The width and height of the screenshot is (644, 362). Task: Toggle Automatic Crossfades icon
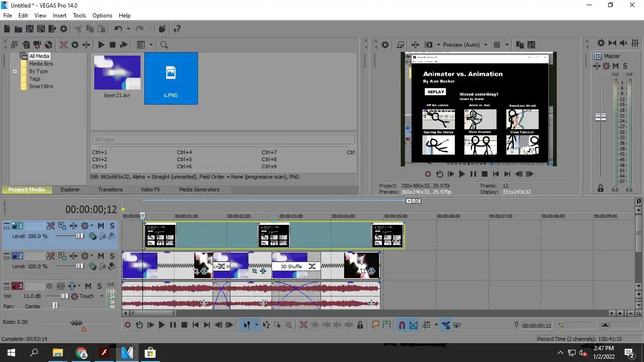413,325
